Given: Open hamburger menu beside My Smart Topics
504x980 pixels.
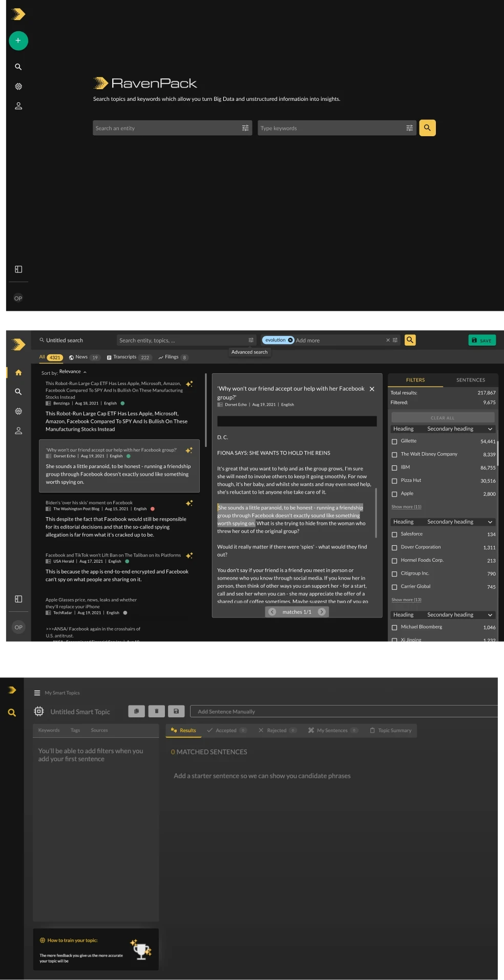Looking at the screenshot, I should point(37,693).
